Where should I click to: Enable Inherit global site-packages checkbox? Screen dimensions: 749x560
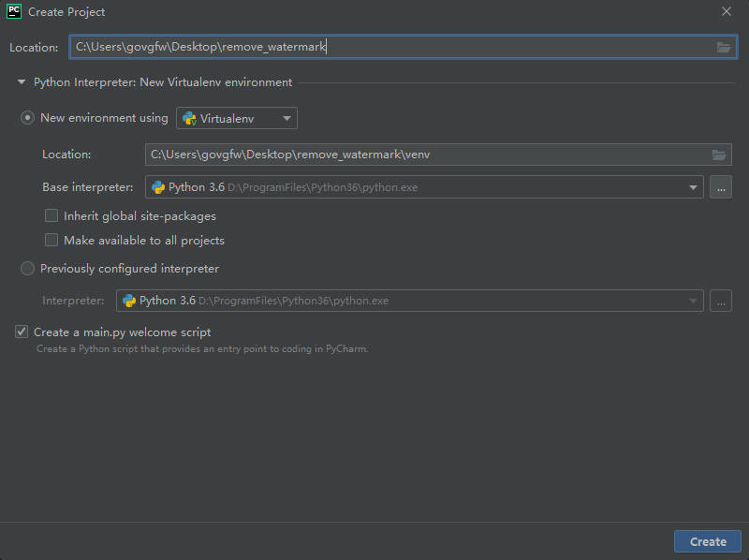(x=51, y=216)
